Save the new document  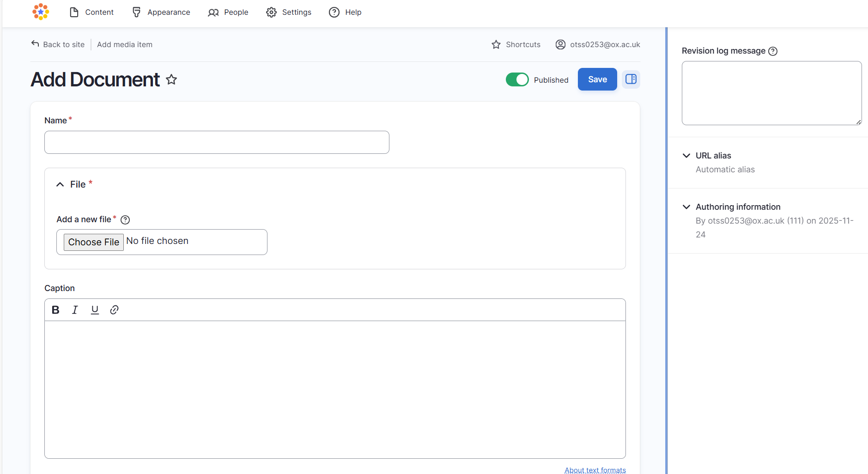597,79
